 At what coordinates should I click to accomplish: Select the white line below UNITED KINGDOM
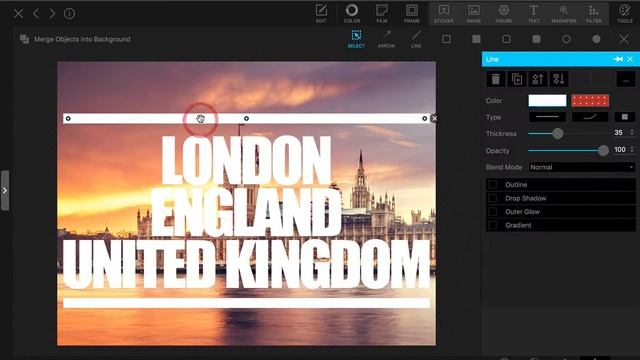[x=247, y=303]
